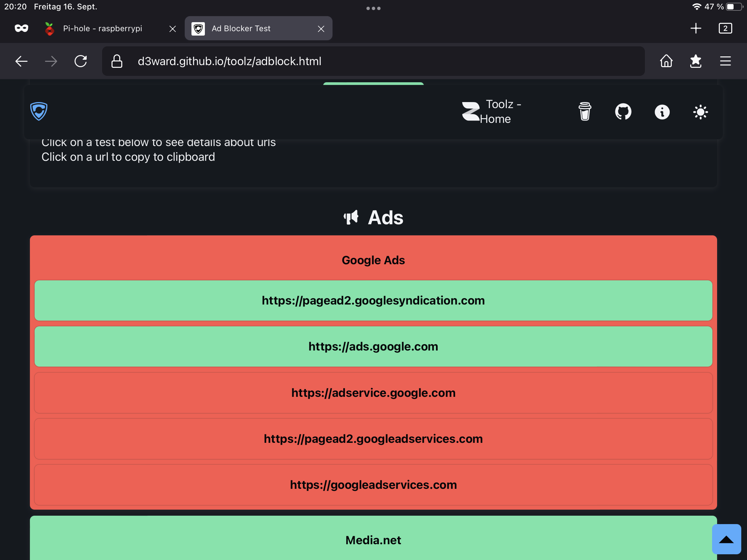The width and height of the screenshot is (747, 560).
Task: Open the GitHub repository icon
Action: [623, 112]
